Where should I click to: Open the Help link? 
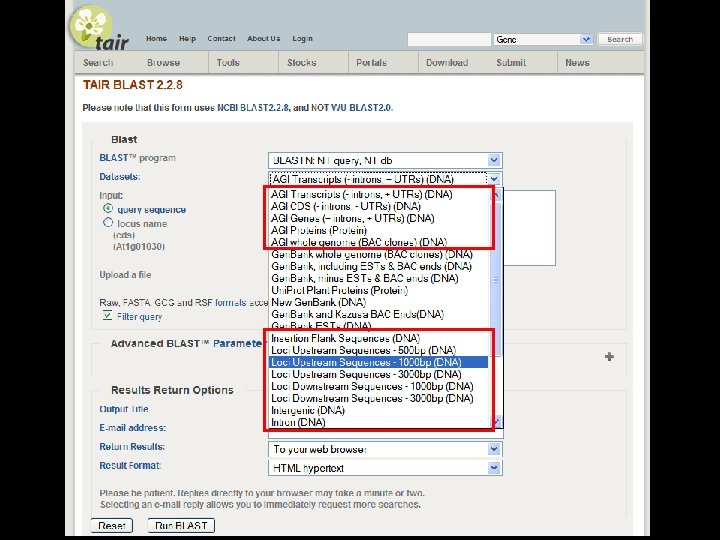187,39
